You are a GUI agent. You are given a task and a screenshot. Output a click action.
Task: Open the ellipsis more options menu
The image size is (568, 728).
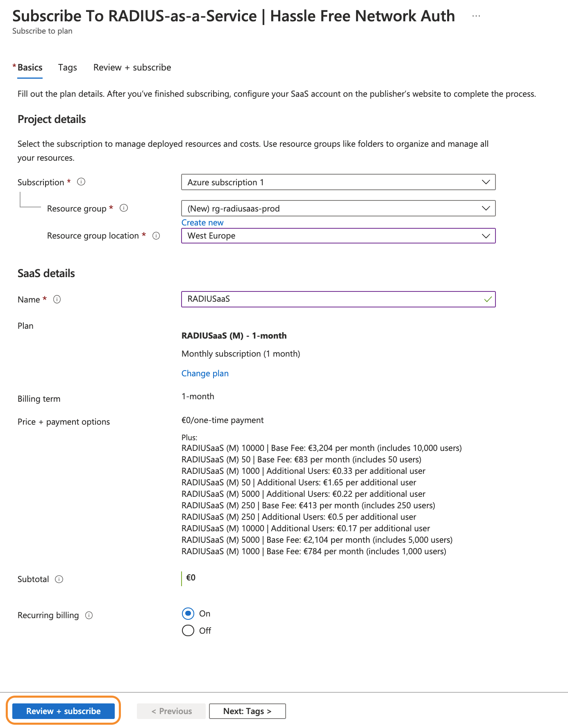pos(476,16)
